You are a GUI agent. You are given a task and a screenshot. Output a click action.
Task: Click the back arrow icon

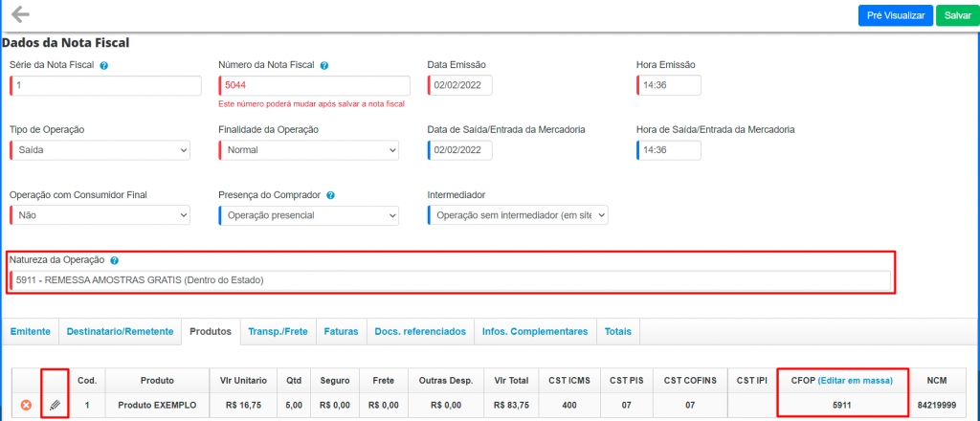coord(20,14)
